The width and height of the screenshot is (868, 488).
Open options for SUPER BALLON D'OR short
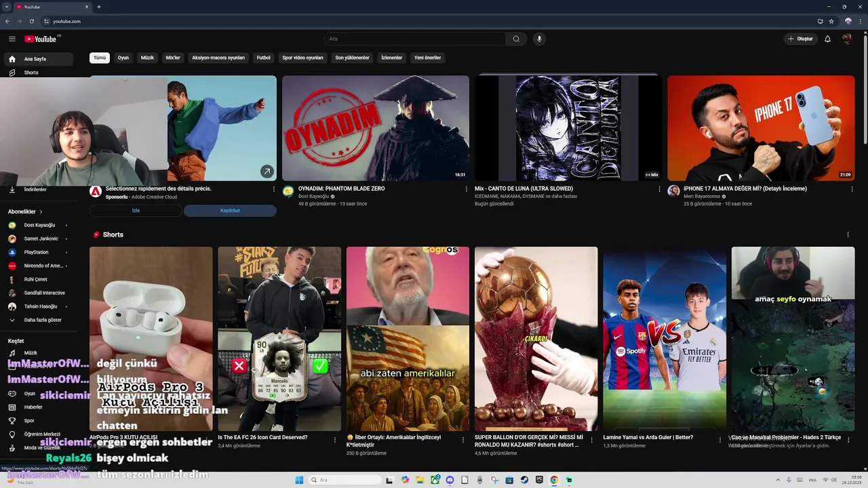(591, 439)
